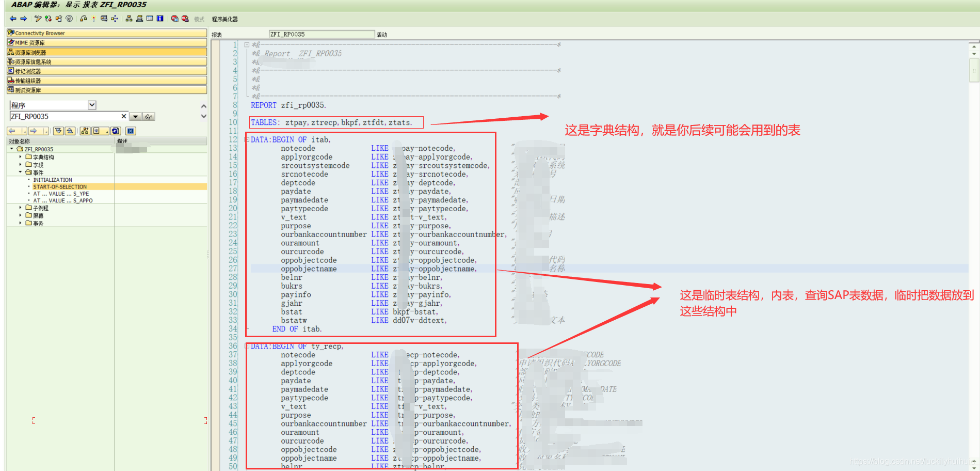The height and width of the screenshot is (471, 980).
Task: Open the 资源库信息系统 panel
Action: 107,61
